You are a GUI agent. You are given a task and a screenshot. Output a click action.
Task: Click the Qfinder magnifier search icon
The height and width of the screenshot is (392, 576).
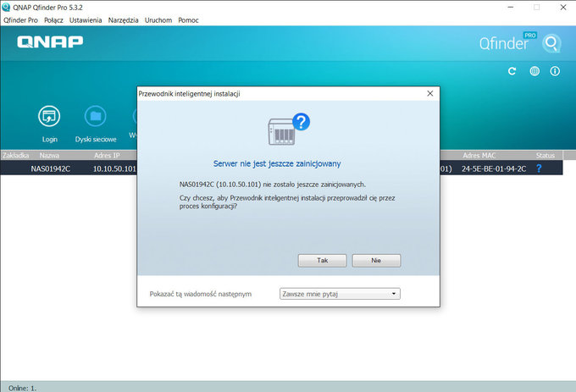(x=551, y=43)
